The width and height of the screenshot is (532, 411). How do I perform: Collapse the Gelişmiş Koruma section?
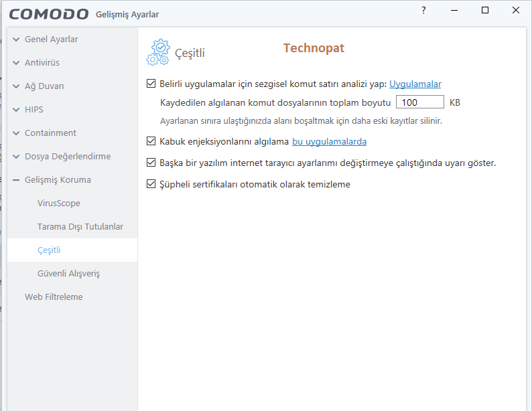tap(17, 180)
